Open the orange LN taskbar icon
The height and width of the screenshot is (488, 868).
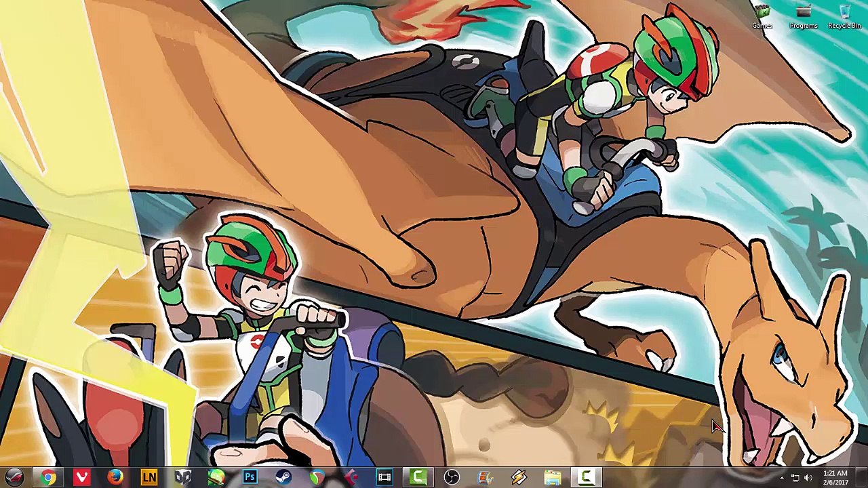pos(149,478)
